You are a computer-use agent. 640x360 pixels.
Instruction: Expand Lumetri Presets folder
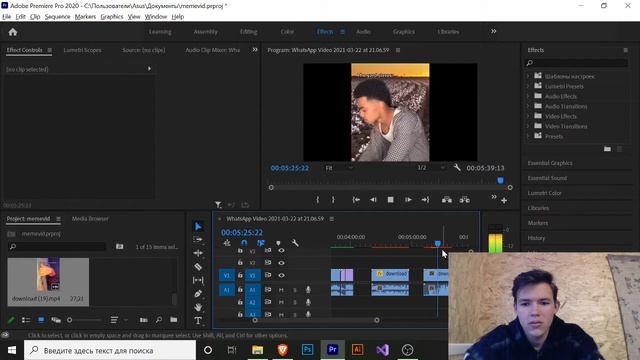[x=528, y=86]
